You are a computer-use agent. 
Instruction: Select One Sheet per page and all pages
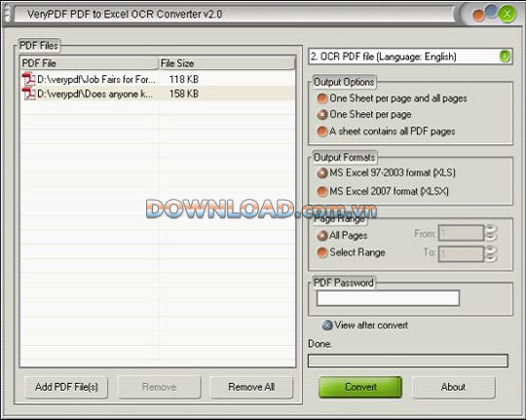point(322,98)
